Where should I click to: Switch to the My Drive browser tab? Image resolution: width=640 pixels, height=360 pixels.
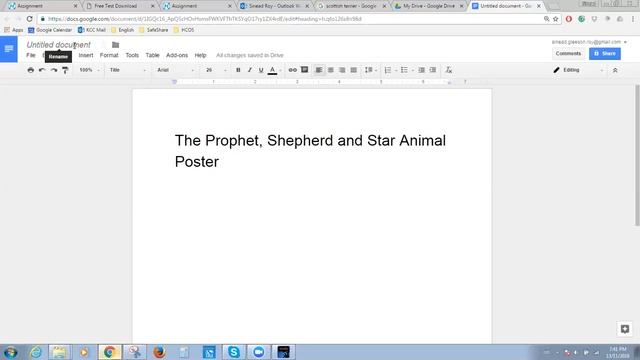pos(429,6)
